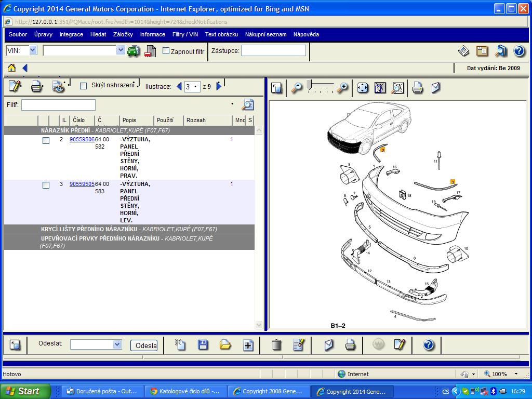Screen dimensions: 532x399
Task: Click the home icon below VIN field
Action: [11, 68]
